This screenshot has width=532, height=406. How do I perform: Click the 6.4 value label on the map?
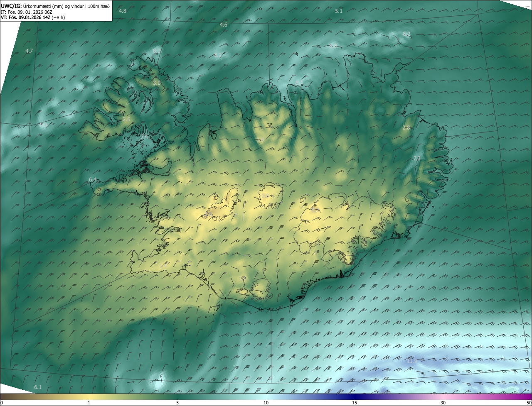point(93,180)
